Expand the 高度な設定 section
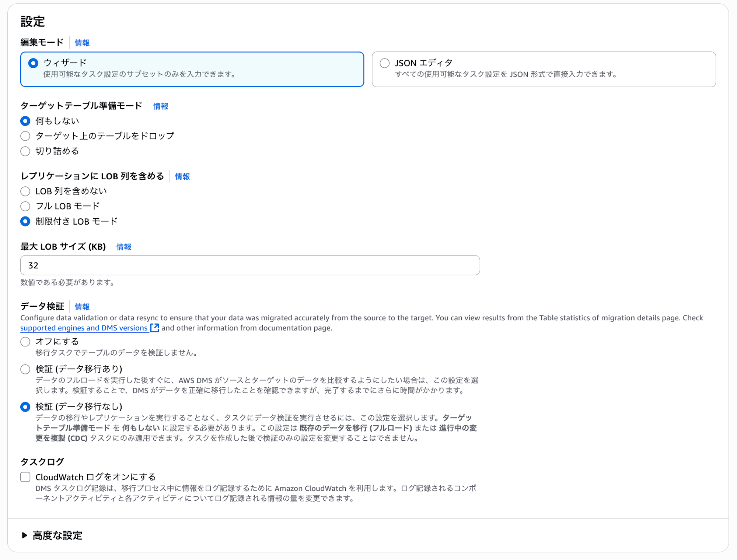 click(x=52, y=535)
